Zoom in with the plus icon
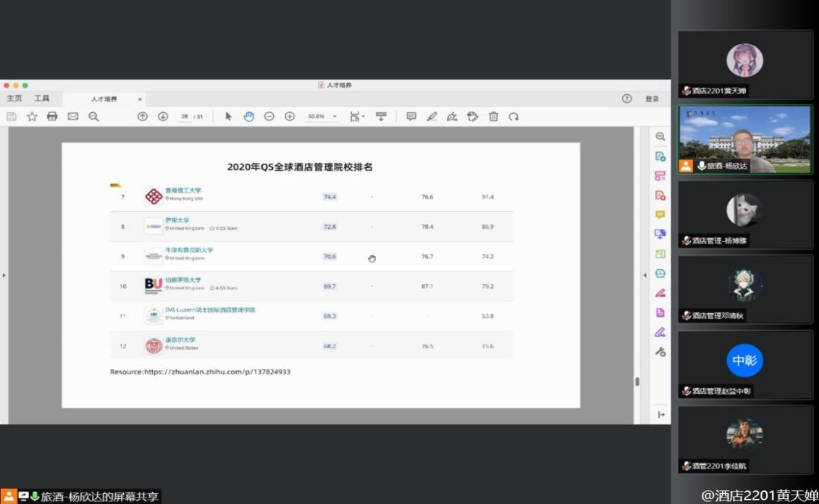Image resolution: width=819 pixels, height=504 pixels. click(x=290, y=117)
